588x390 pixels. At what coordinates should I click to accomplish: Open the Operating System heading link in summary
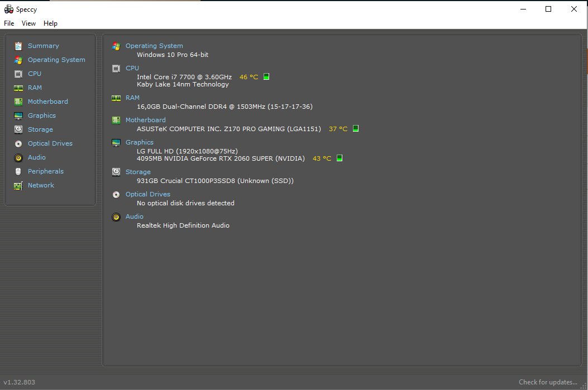click(154, 46)
